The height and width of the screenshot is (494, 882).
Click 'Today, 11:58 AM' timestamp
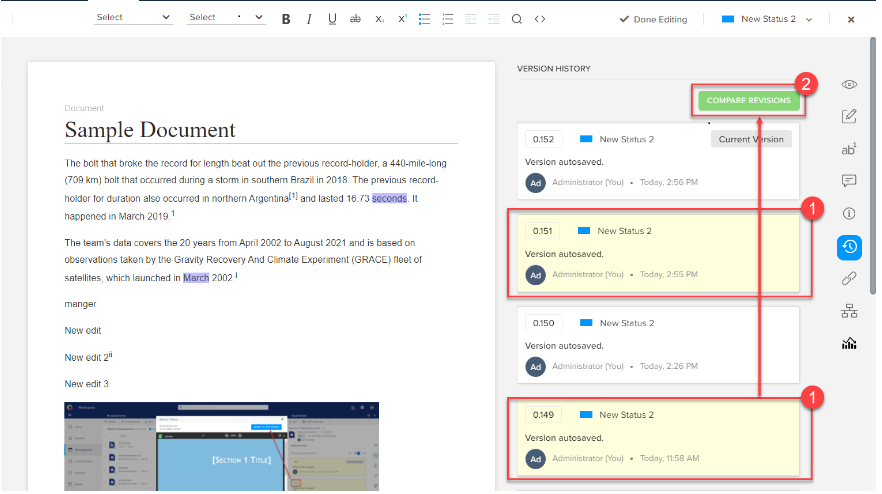[669, 459]
